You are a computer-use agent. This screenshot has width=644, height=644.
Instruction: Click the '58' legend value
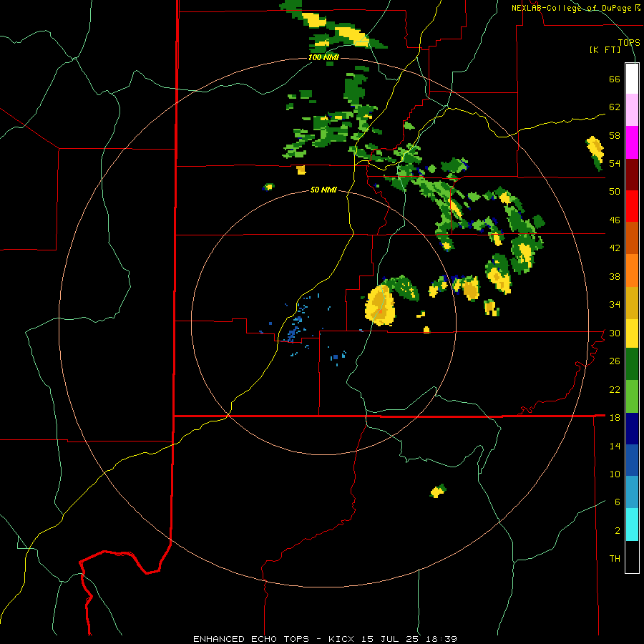pyautogui.click(x=615, y=135)
